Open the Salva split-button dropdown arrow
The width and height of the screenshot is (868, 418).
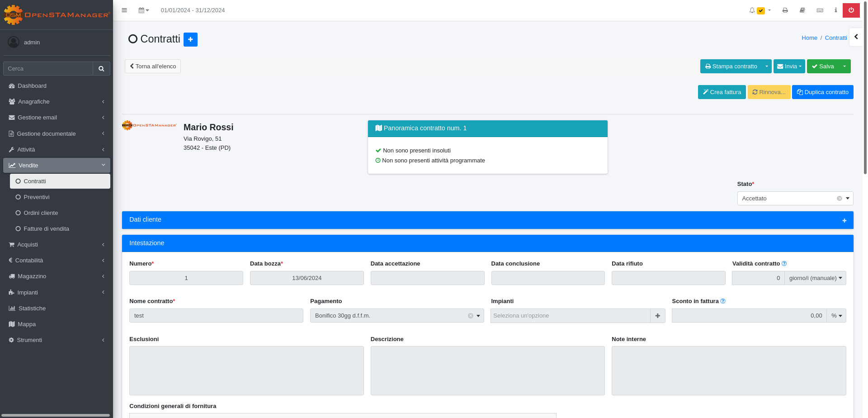[x=844, y=66]
